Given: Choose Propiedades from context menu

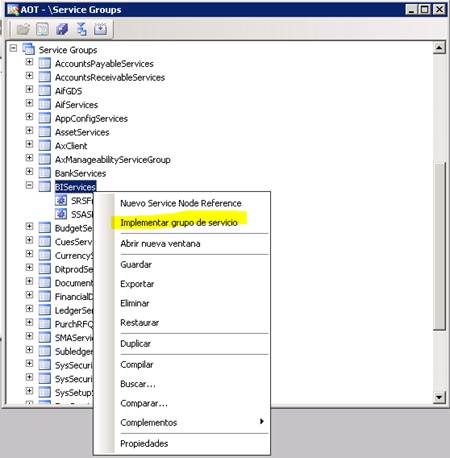Looking at the screenshot, I should click(144, 444).
